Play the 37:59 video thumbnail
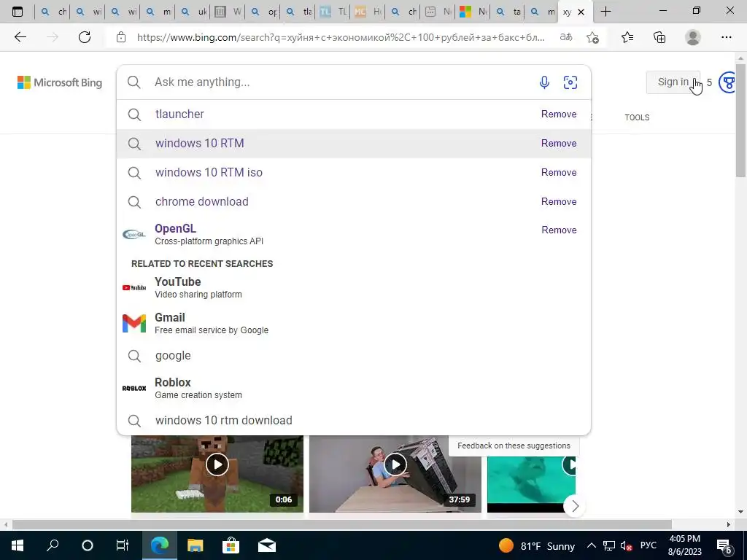The image size is (747, 560). click(395, 474)
